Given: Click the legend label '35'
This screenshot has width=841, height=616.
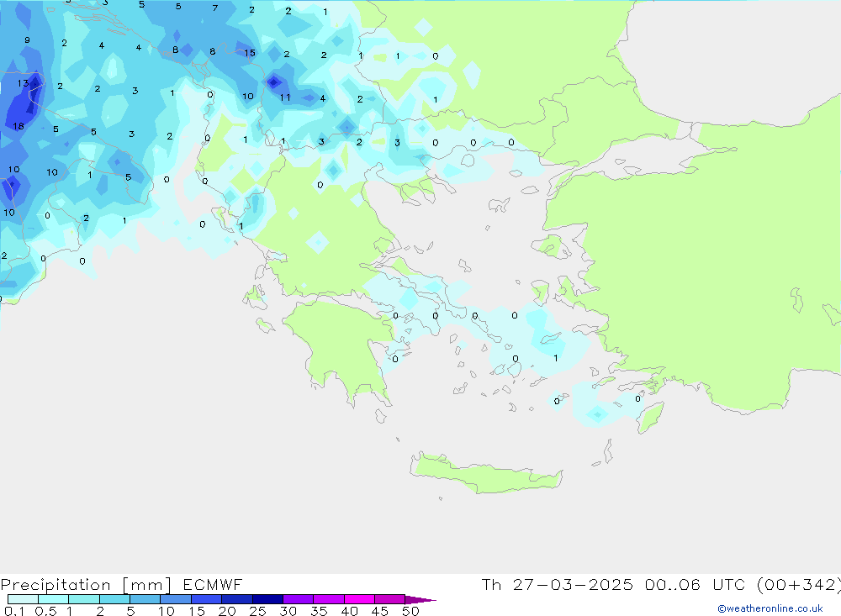Looking at the screenshot, I should (x=319, y=611).
